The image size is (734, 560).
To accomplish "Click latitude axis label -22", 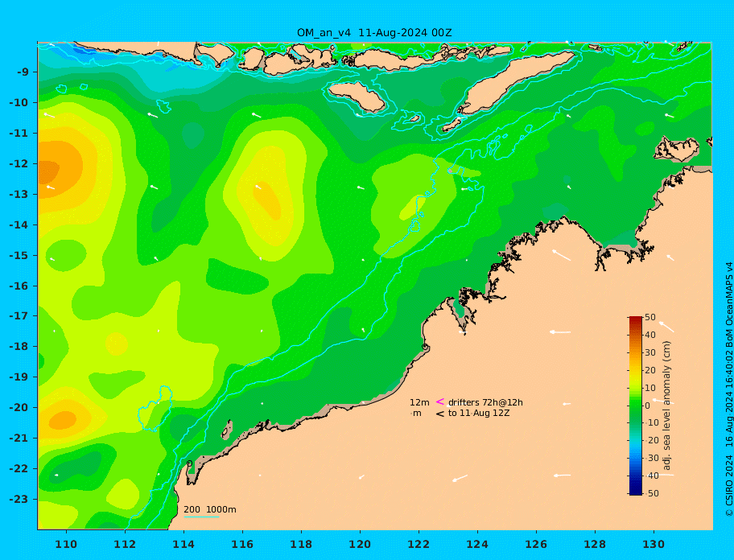I will pyautogui.click(x=19, y=469).
